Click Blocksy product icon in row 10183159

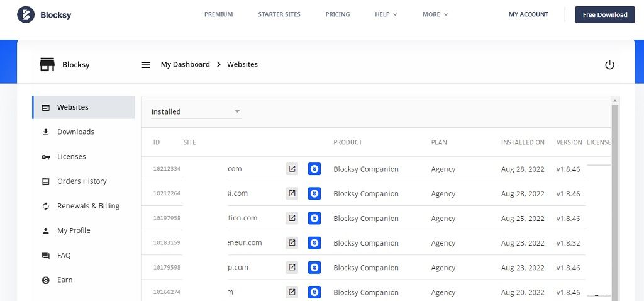[314, 242]
